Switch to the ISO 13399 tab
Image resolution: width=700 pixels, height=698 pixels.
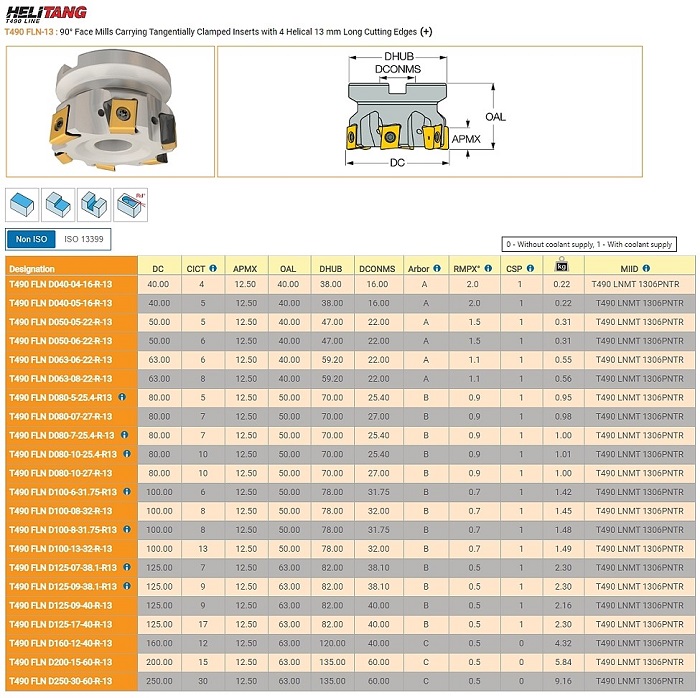(83, 239)
